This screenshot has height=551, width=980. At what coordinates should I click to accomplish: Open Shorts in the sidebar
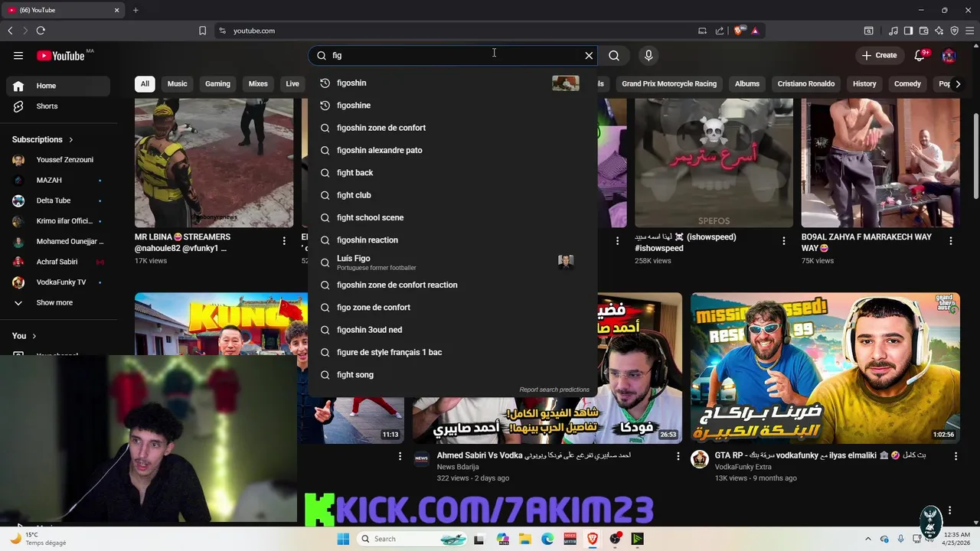(x=60, y=106)
